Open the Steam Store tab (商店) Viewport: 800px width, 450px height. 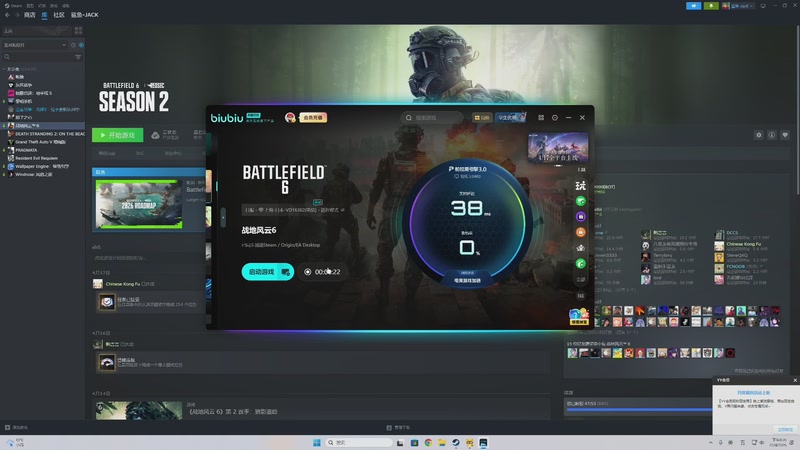pos(30,15)
